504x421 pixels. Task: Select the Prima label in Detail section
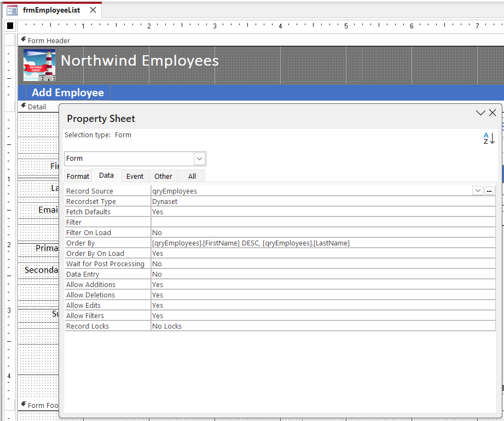coord(47,248)
